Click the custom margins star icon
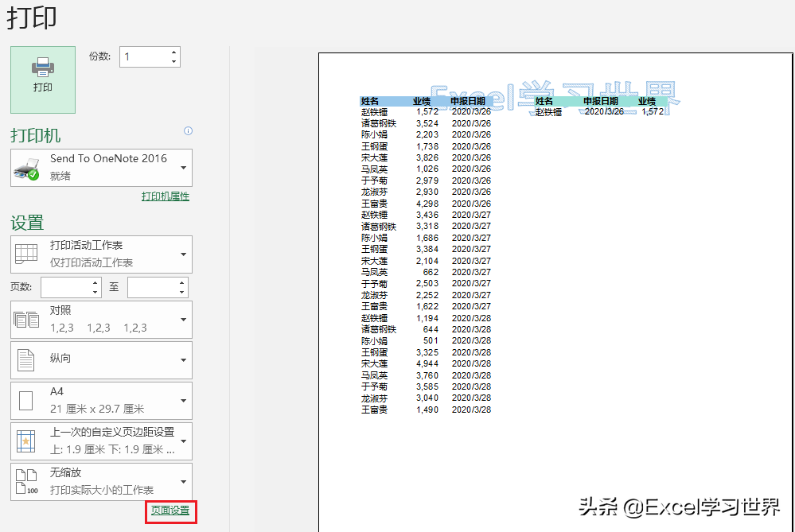The image size is (795, 532). coord(25,441)
